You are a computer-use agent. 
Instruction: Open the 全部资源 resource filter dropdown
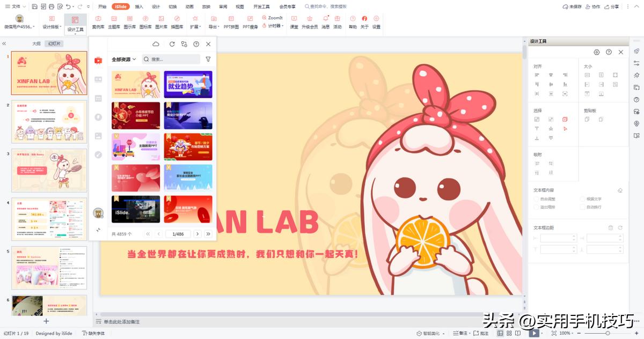pyautogui.click(x=122, y=60)
